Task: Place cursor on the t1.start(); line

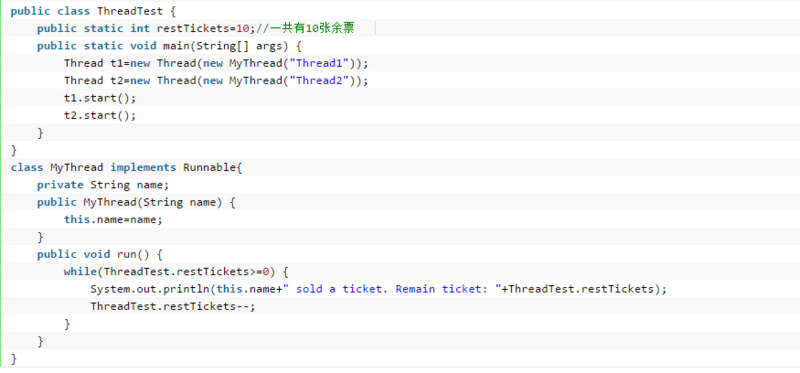Action: [x=100, y=98]
